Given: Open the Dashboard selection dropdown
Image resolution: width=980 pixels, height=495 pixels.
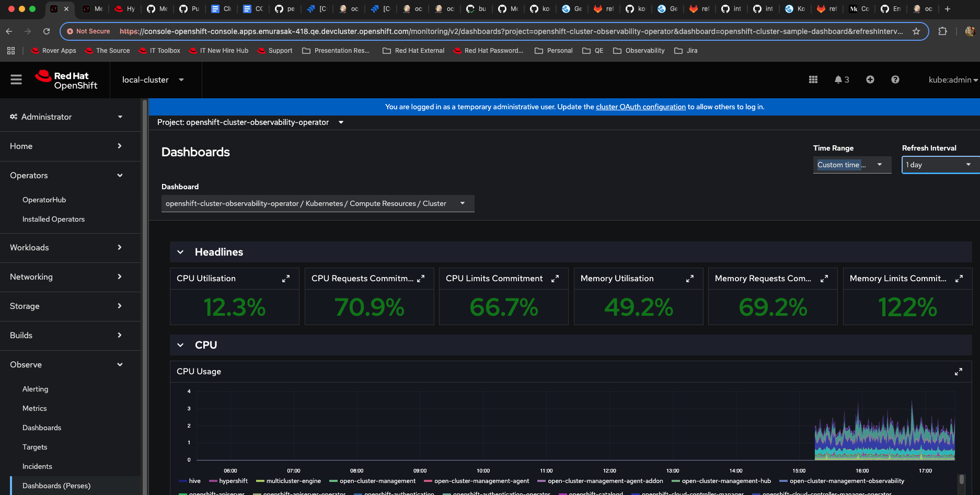Looking at the screenshot, I should 318,203.
